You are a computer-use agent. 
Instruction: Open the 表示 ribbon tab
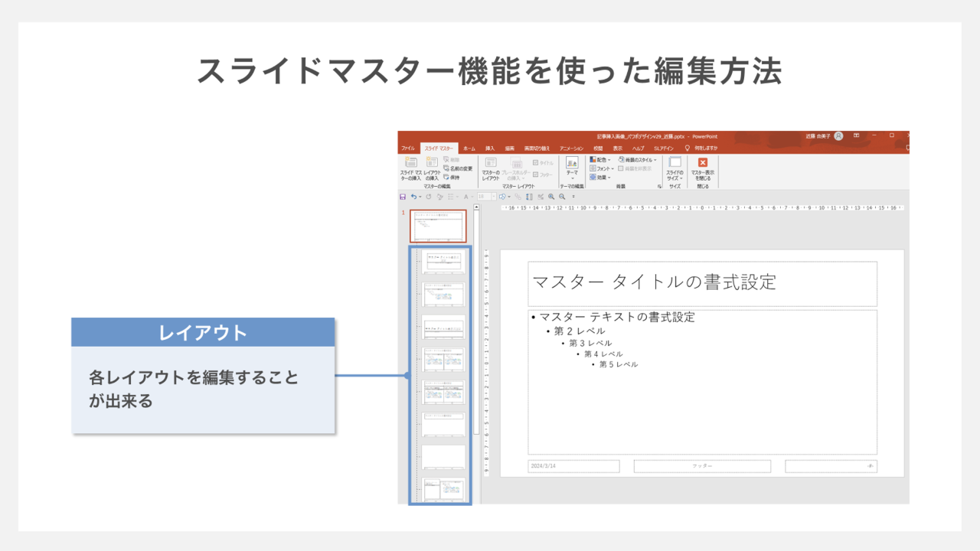tap(618, 148)
